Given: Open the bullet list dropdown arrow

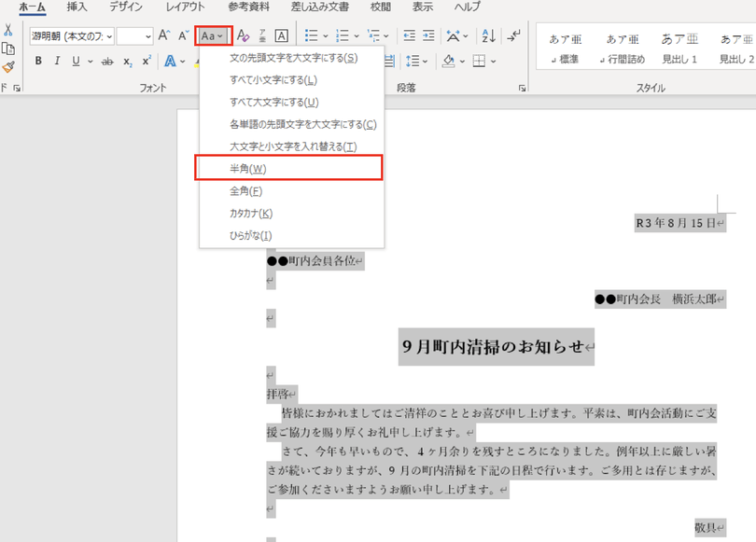Looking at the screenshot, I should 325,35.
